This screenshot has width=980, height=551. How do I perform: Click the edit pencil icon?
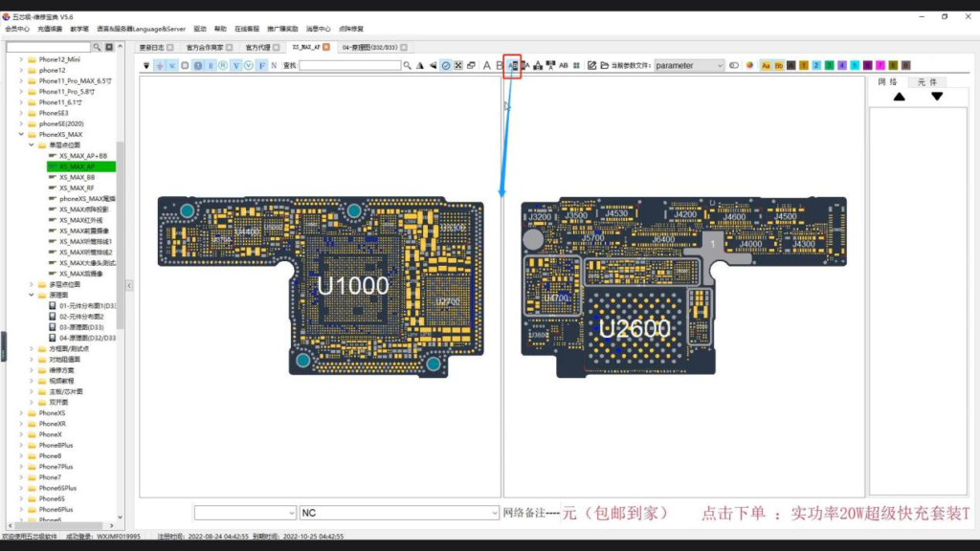coord(591,66)
